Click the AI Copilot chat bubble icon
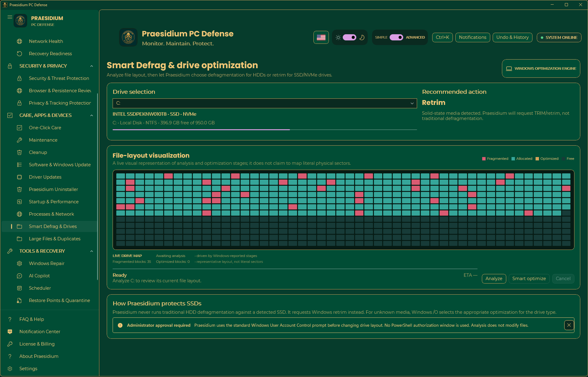Image resolution: width=588 pixels, height=377 pixels. [19, 276]
